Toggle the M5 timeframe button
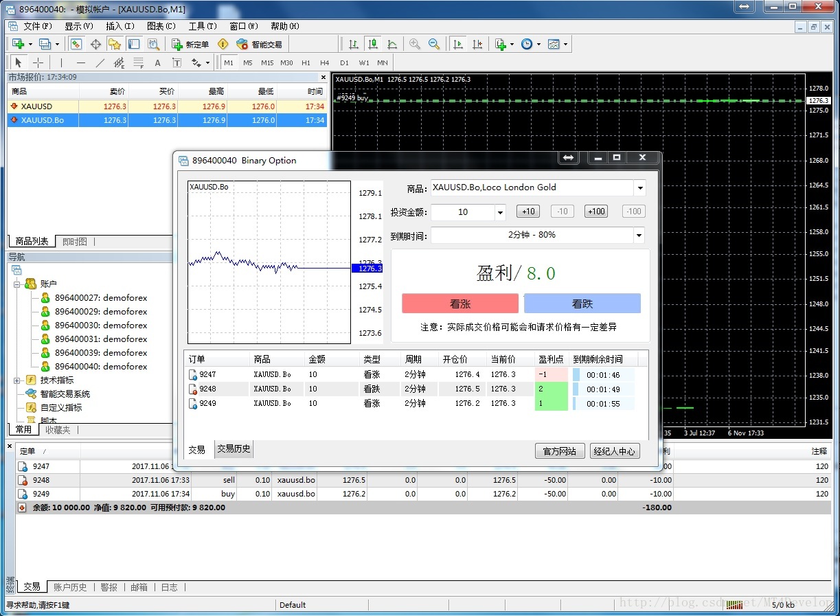840x616 pixels. 248,62
